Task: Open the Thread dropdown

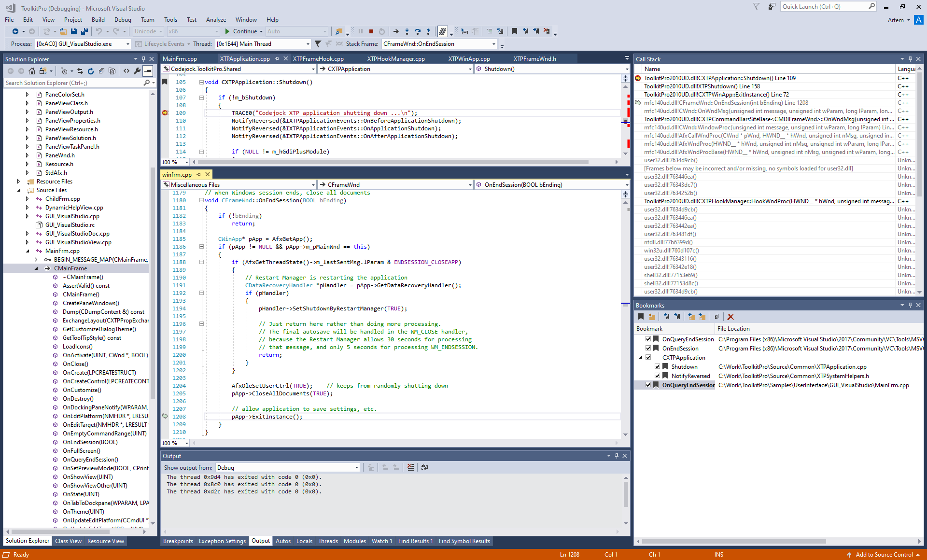Action: [308, 44]
